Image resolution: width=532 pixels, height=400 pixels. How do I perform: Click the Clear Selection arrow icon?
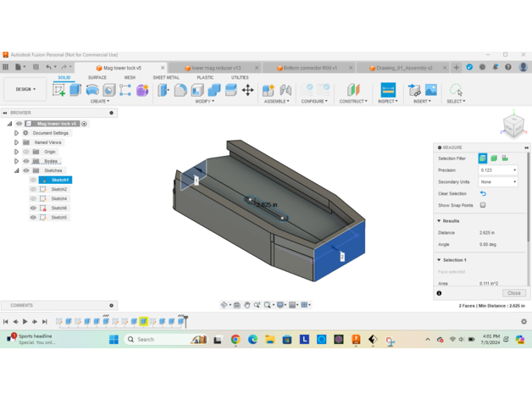[x=483, y=194]
